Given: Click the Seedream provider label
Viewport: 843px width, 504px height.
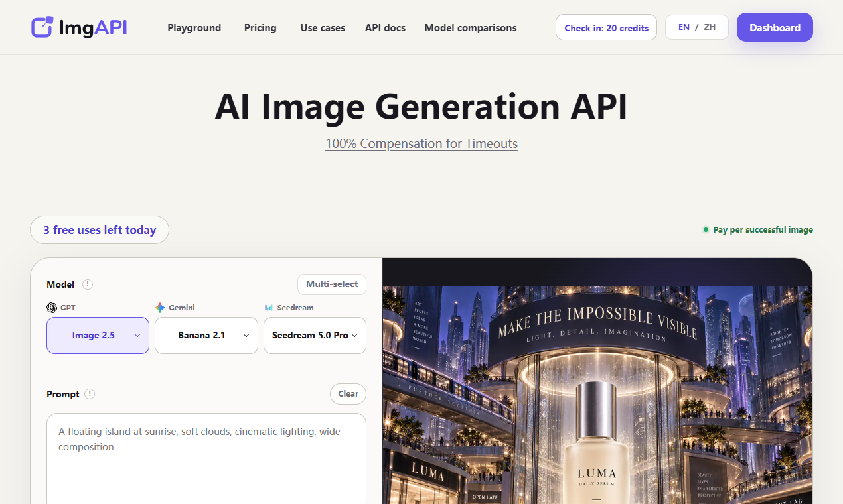Looking at the screenshot, I should (x=295, y=308).
